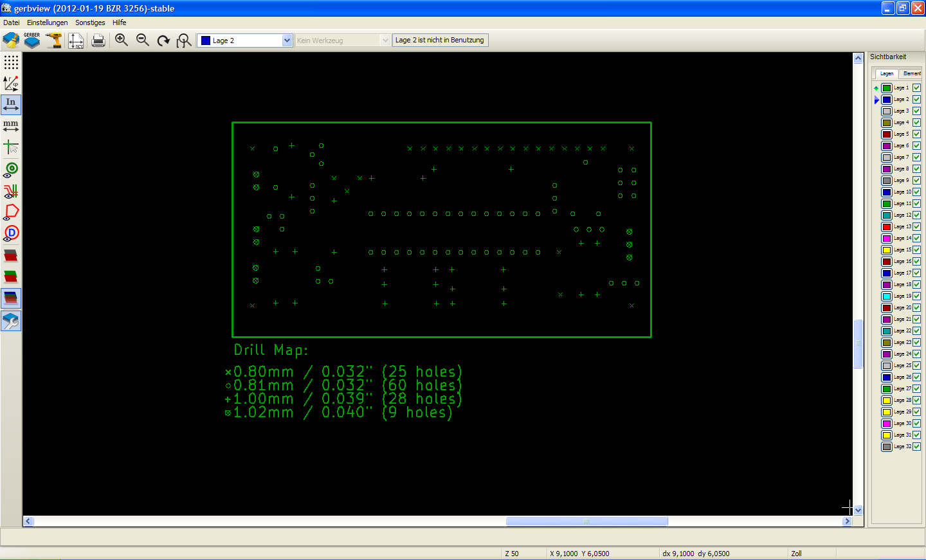Image resolution: width=926 pixels, height=560 pixels.
Task: Click the vertical scrollbar thumb
Action: tap(858, 343)
